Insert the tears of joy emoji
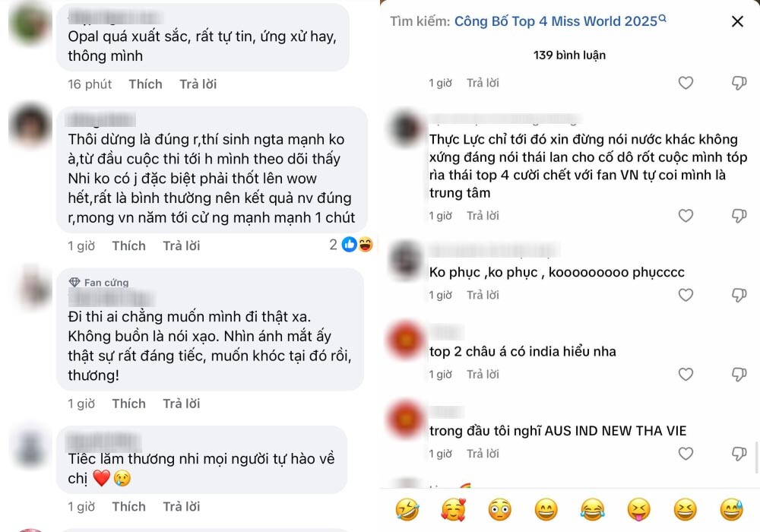 click(x=592, y=510)
